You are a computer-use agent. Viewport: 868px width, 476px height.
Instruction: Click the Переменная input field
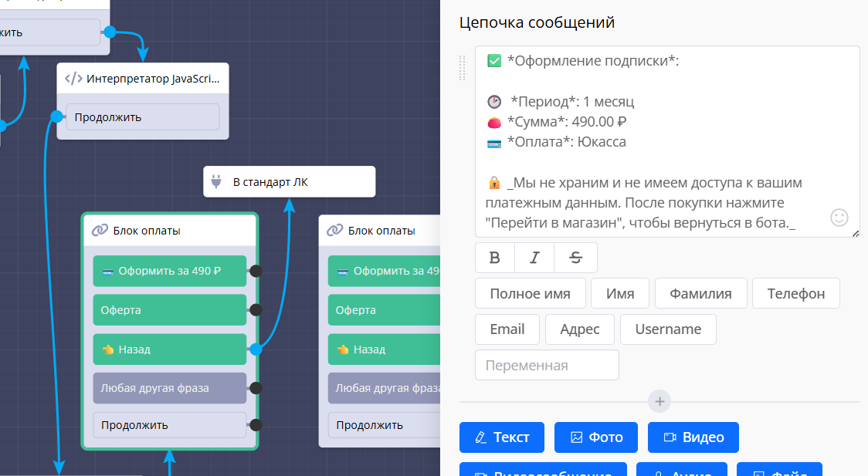click(x=547, y=365)
